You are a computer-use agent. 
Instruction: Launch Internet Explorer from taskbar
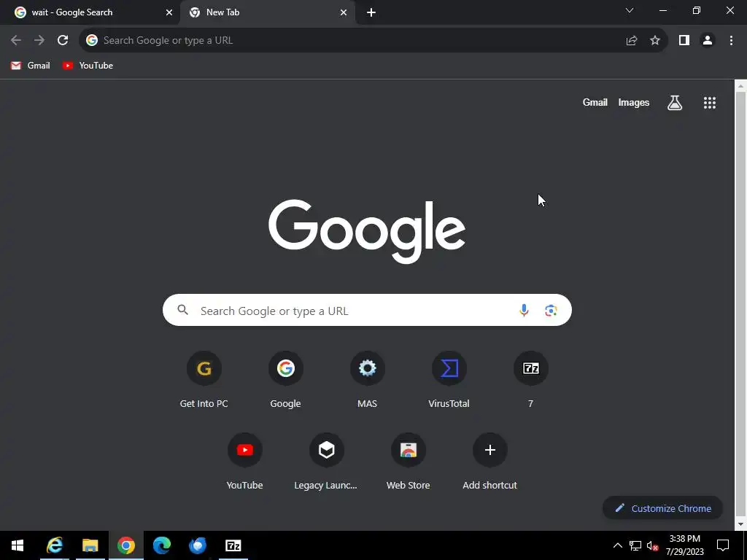pos(54,545)
